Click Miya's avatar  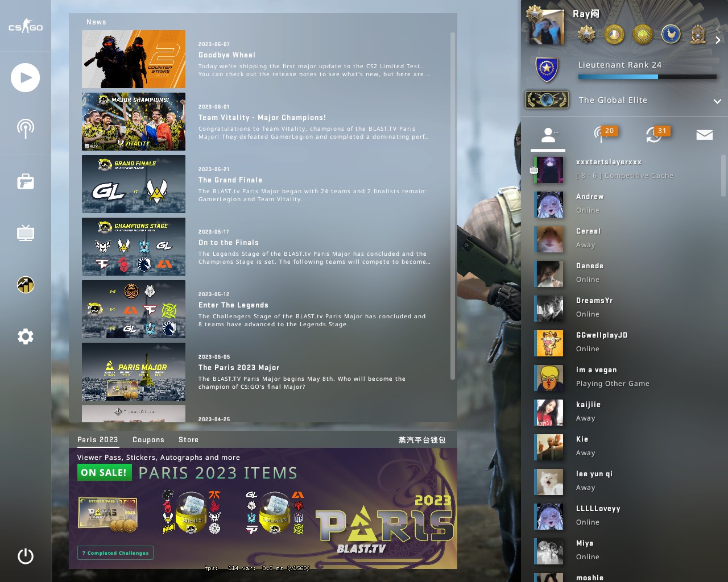(550, 551)
